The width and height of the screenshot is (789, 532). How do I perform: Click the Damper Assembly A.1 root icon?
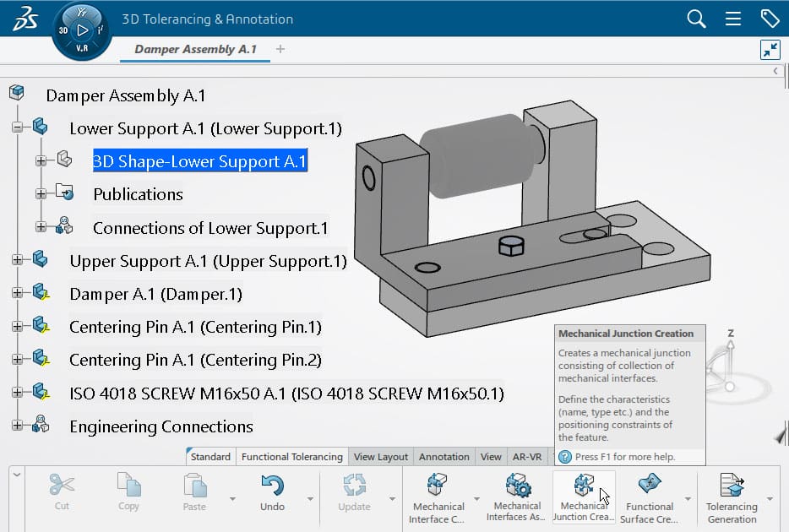pos(17,93)
